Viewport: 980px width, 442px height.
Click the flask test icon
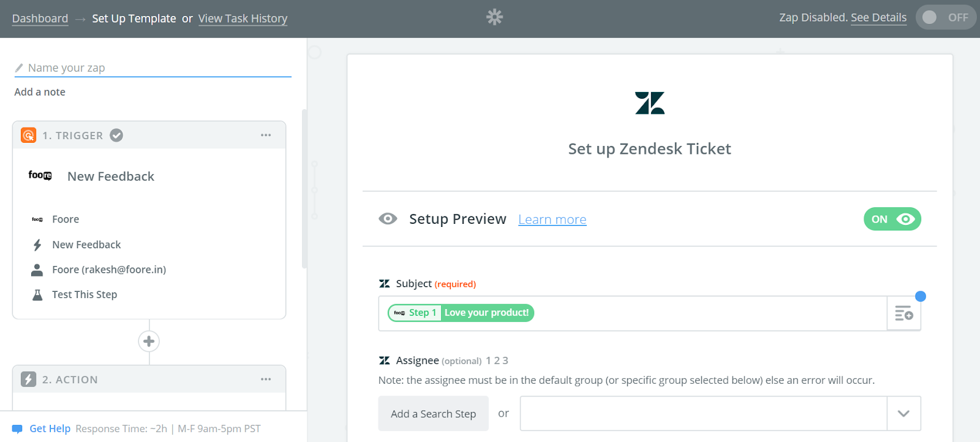[37, 295]
